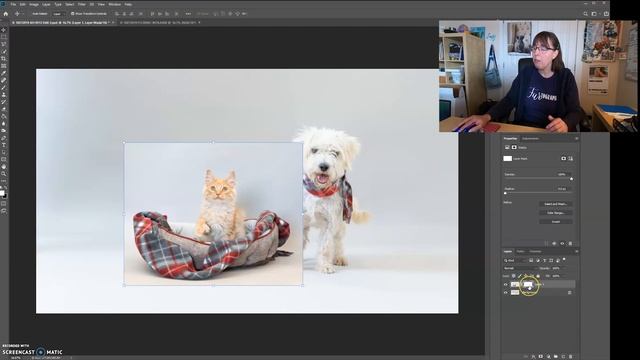Select the Eraser tool
640x360 pixels.
tap(4, 109)
